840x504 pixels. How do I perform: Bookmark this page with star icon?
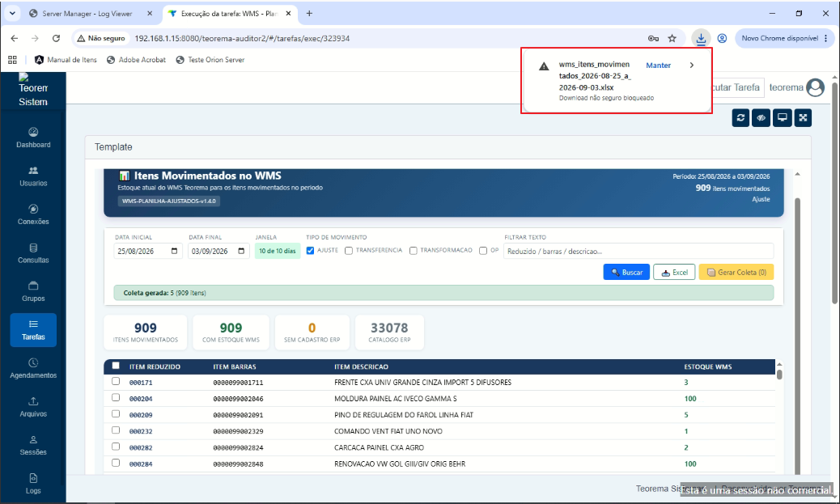coord(672,38)
